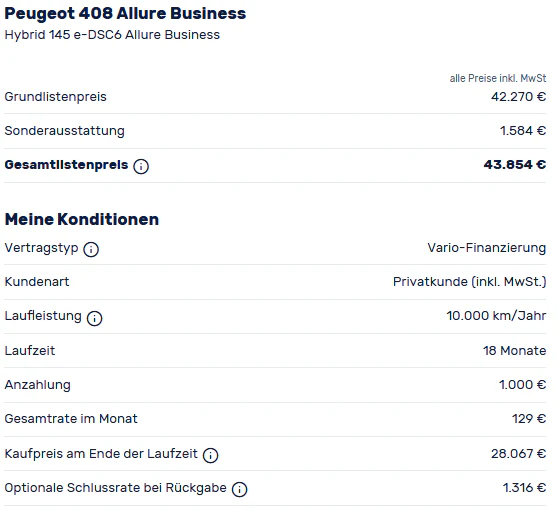Click the Laufleistung label
The height and width of the screenshot is (511, 557).
point(43,316)
